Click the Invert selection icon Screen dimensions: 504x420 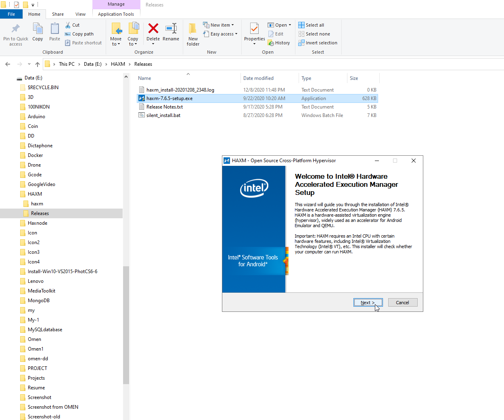tap(301, 43)
